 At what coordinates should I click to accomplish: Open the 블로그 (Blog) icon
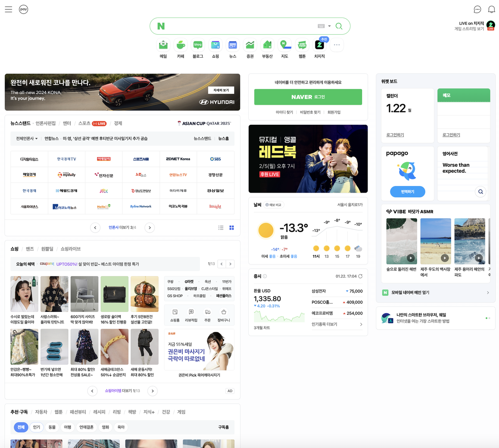point(198,45)
